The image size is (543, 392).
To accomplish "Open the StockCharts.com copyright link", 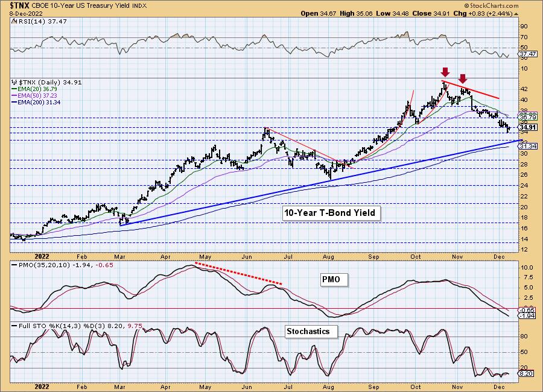I will pos(491,5).
